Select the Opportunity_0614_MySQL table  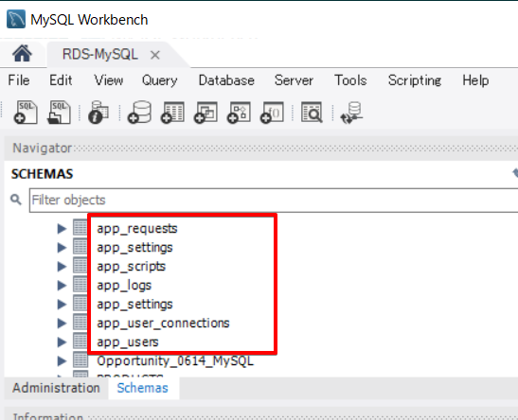(175, 361)
